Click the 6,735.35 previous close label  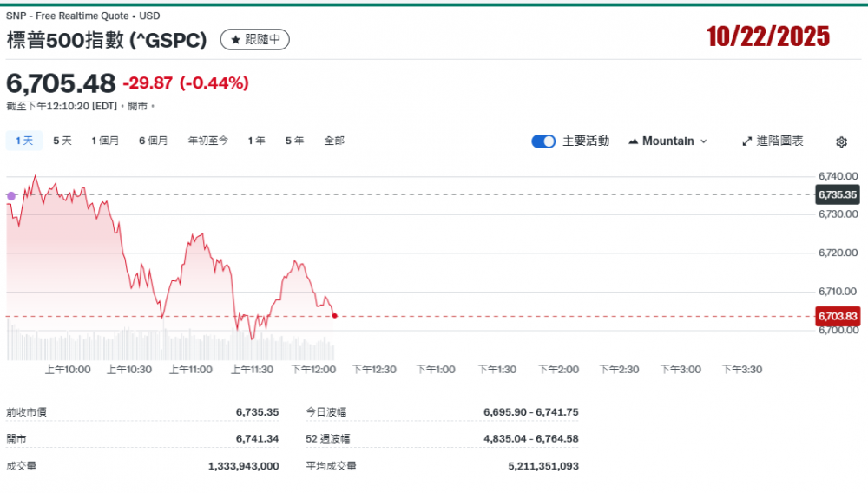pyautogui.click(x=837, y=195)
